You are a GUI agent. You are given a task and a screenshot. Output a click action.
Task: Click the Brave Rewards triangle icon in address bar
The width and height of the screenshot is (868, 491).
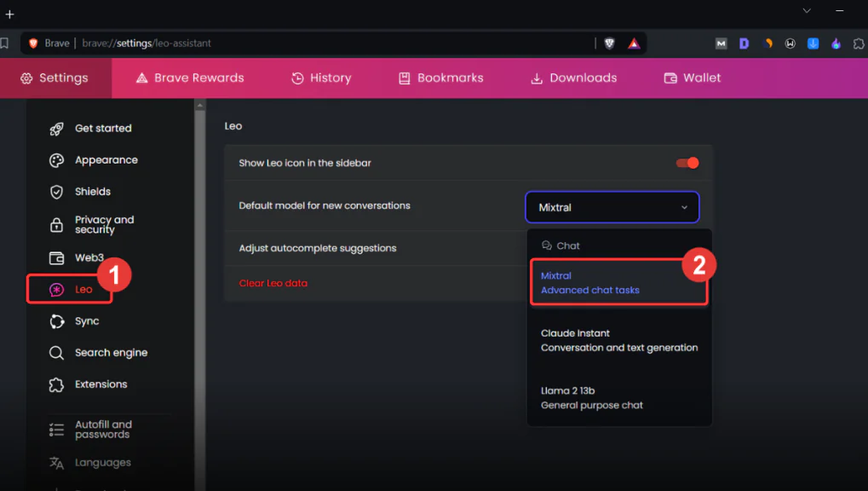[x=634, y=43]
